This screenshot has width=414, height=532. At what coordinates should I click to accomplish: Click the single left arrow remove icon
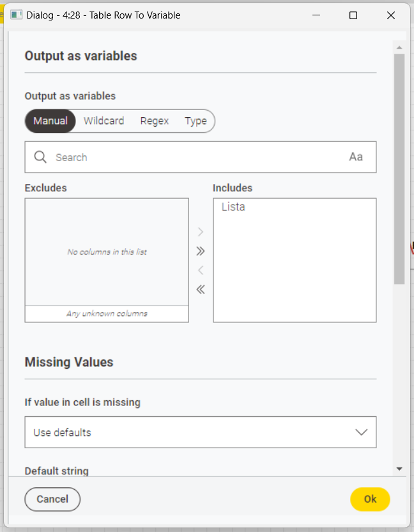(x=201, y=270)
